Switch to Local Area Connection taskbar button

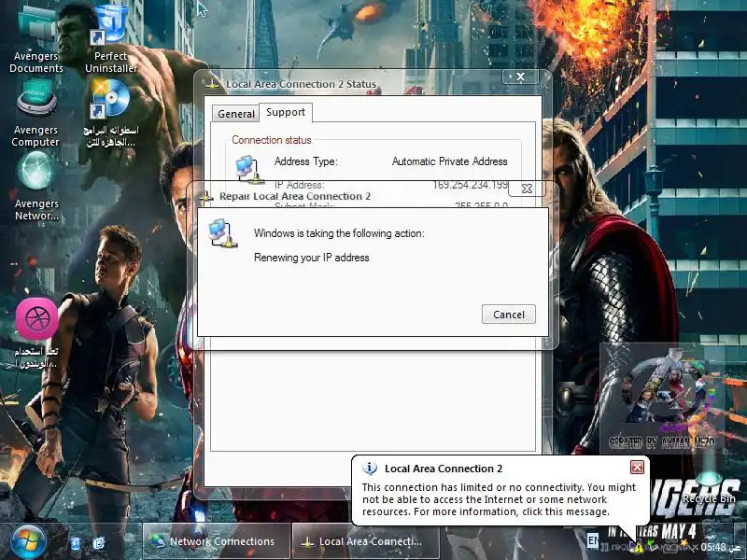point(365,541)
